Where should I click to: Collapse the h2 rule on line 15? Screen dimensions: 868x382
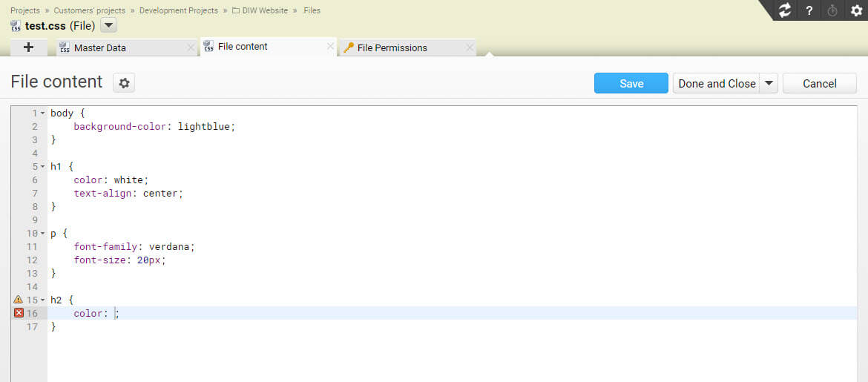(42, 300)
